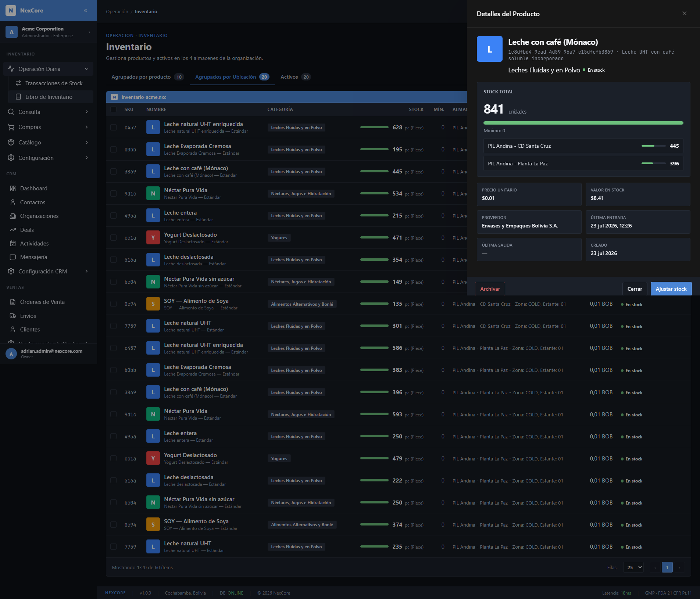Click the Ajustar stock button
700x599 pixels.
[x=671, y=289]
